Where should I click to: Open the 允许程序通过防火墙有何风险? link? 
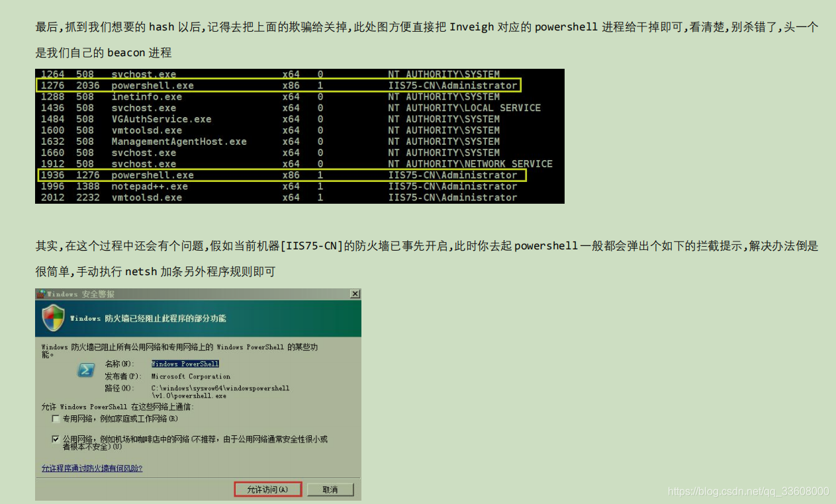click(x=92, y=468)
